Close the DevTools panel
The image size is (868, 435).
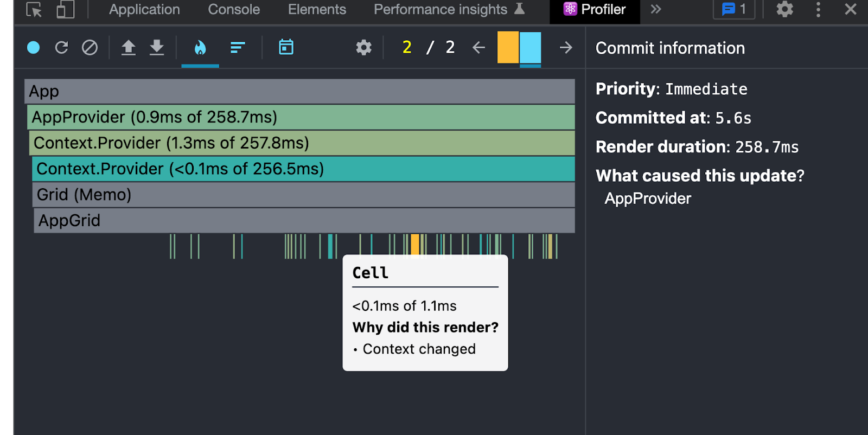851,9
